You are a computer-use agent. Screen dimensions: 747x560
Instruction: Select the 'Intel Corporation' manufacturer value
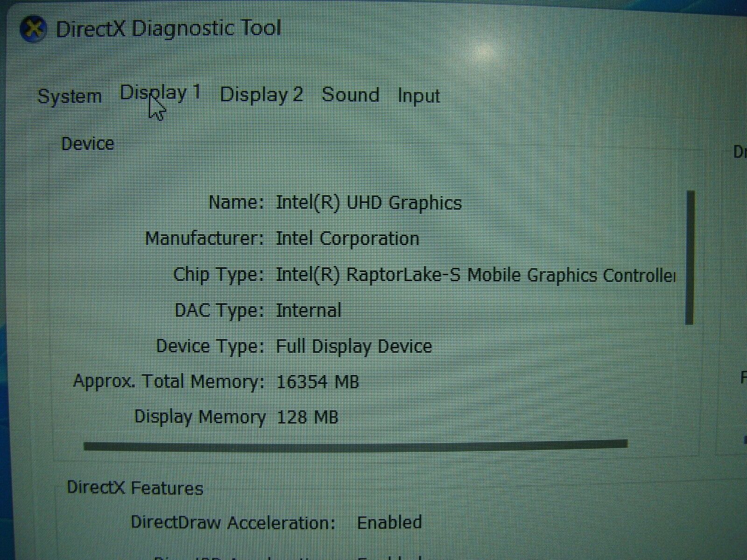pyautogui.click(x=347, y=239)
